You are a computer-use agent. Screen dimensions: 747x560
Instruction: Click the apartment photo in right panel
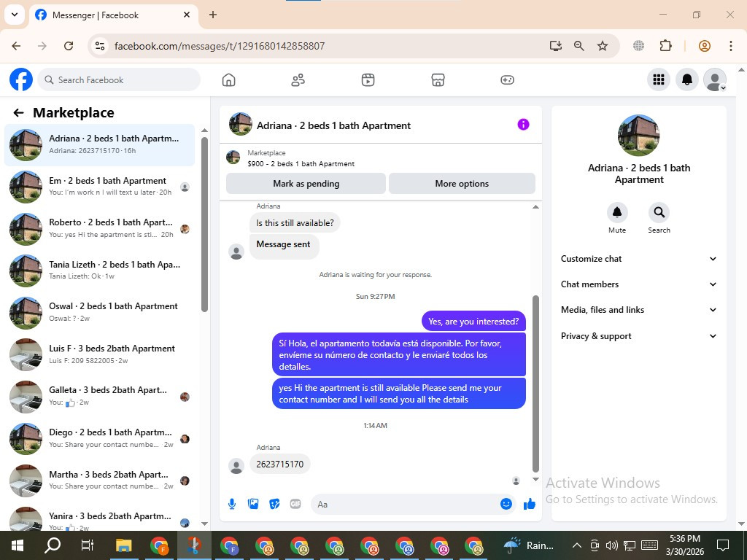638,135
